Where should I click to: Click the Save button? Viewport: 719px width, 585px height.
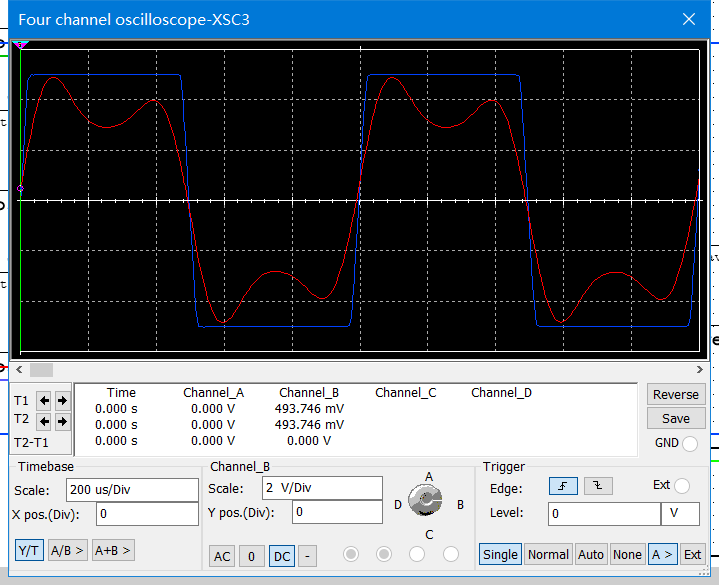[676, 418]
